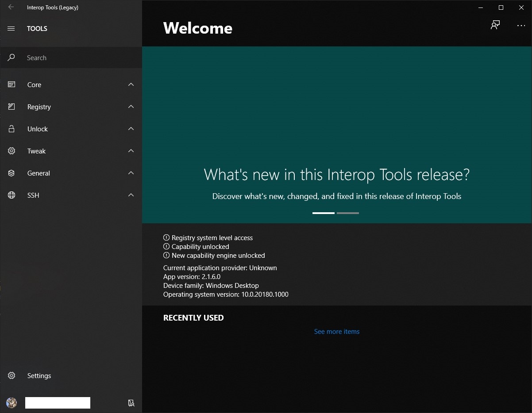The width and height of the screenshot is (532, 413).
Task: Click the Unlock padlock icon
Action: click(x=12, y=129)
